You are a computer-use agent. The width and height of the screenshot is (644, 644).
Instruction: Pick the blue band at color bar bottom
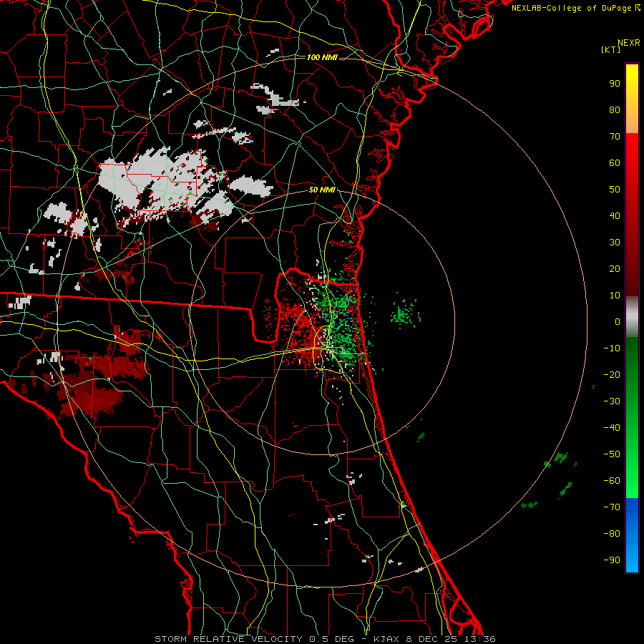(x=632, y=535)
